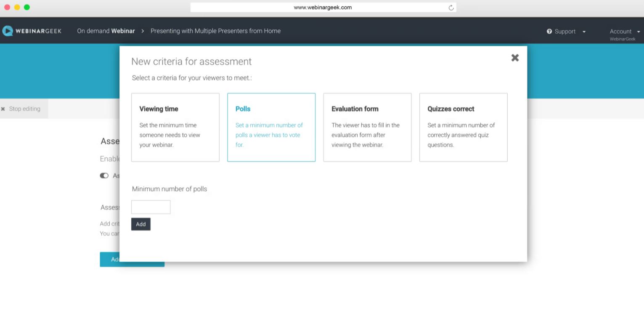Select the Viewing time criteria card
This screenshot has height=332, width=644.
pyautogui.click(x=175, y=127)
